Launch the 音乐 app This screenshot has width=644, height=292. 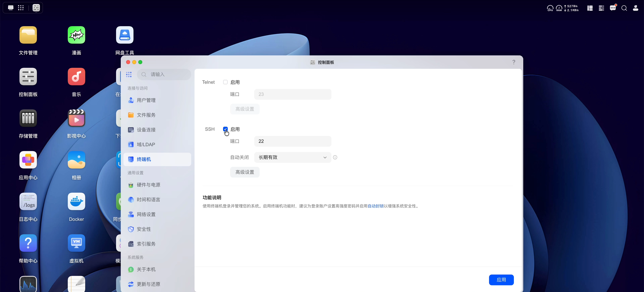(76, 77)
